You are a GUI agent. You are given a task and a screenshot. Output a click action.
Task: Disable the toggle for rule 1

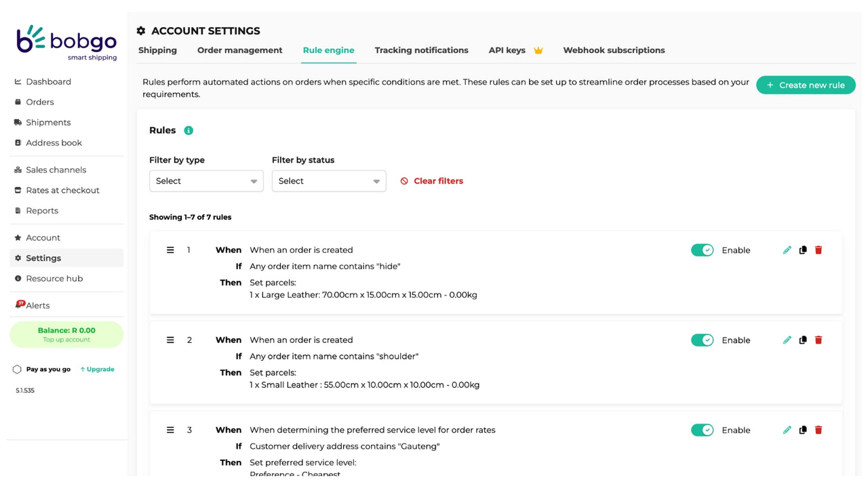(703, 249)
